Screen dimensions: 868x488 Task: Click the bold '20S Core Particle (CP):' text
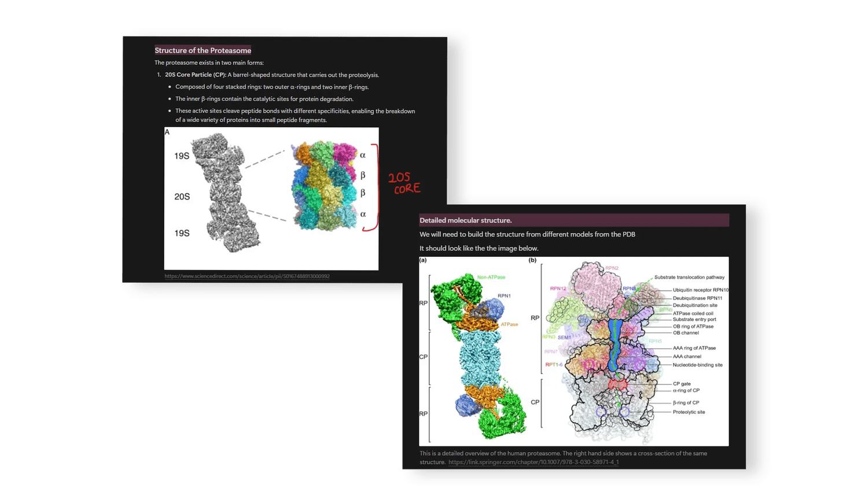pyautogui.click(x=195, y=75)
